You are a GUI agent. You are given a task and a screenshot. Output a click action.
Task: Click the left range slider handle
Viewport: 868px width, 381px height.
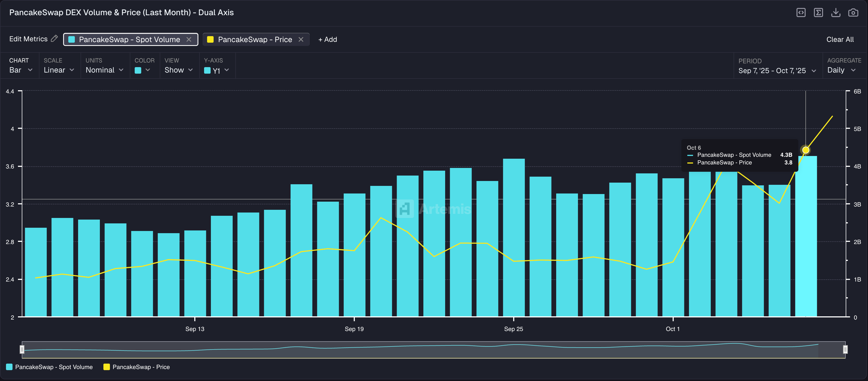click(22, 349)
